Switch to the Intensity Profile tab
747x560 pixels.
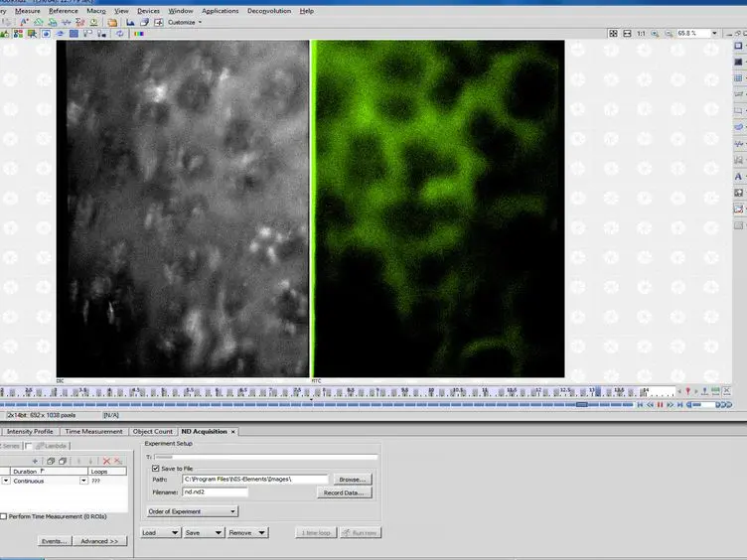(x=30, y=432)
